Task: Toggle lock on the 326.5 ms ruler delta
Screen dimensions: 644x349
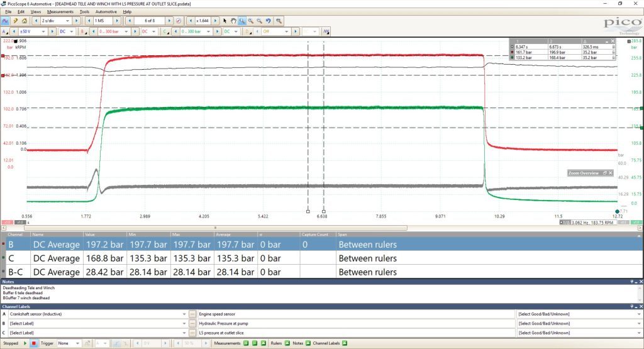Action: coord(614,47)
